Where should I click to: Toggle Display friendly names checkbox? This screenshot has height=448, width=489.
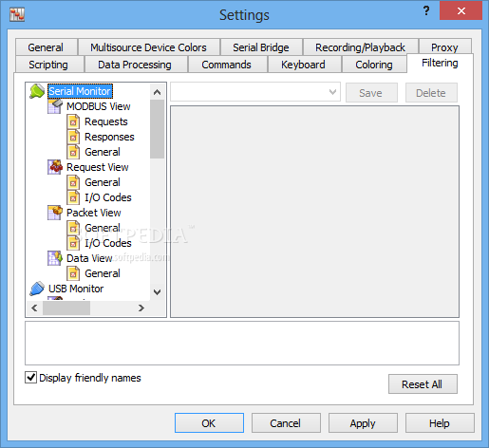pyautogui.click(x=30, y=378)
